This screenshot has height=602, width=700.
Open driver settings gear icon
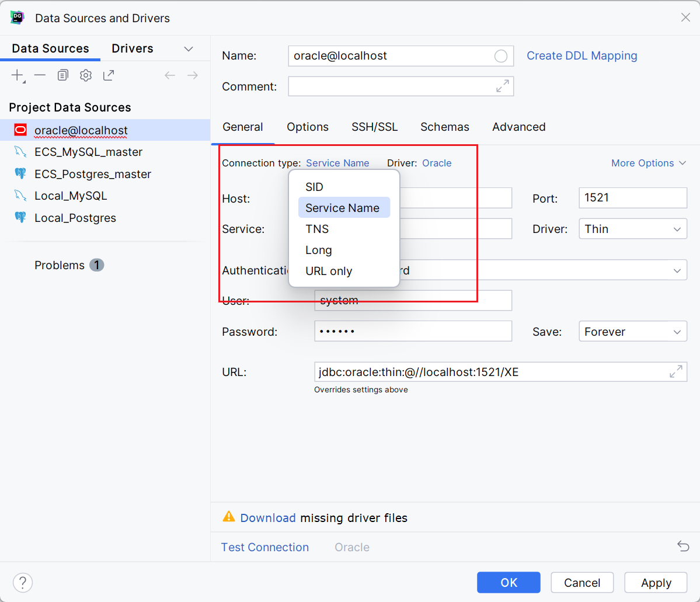(86, 75)
